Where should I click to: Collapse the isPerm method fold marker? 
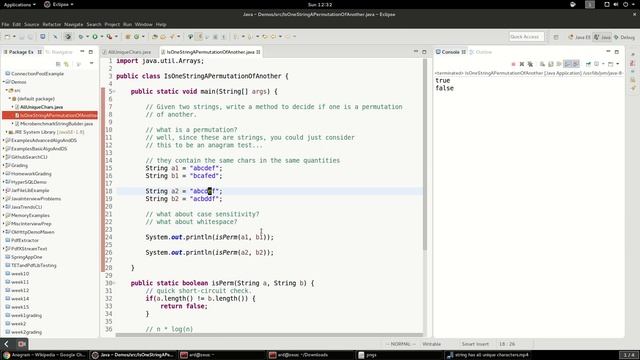point(114,283)
